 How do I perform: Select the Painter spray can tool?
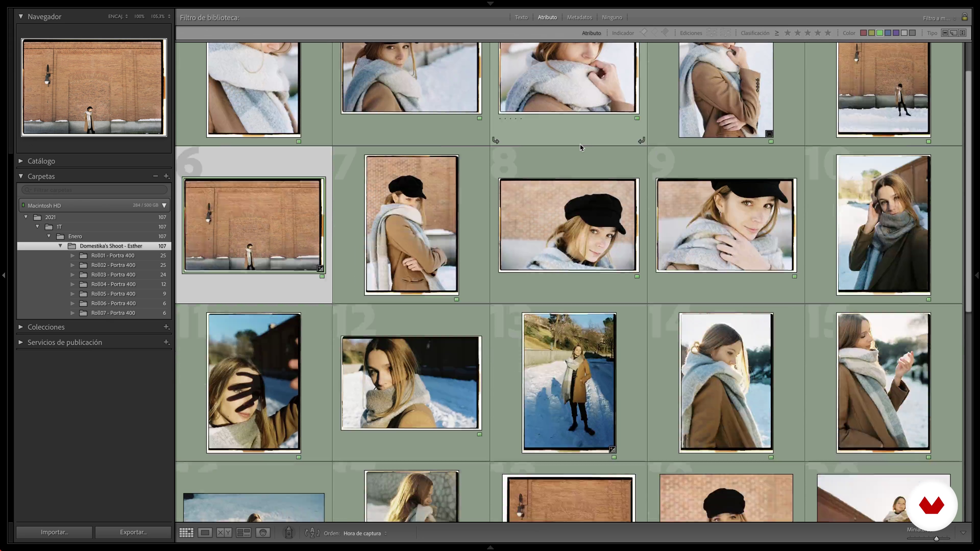289,532
